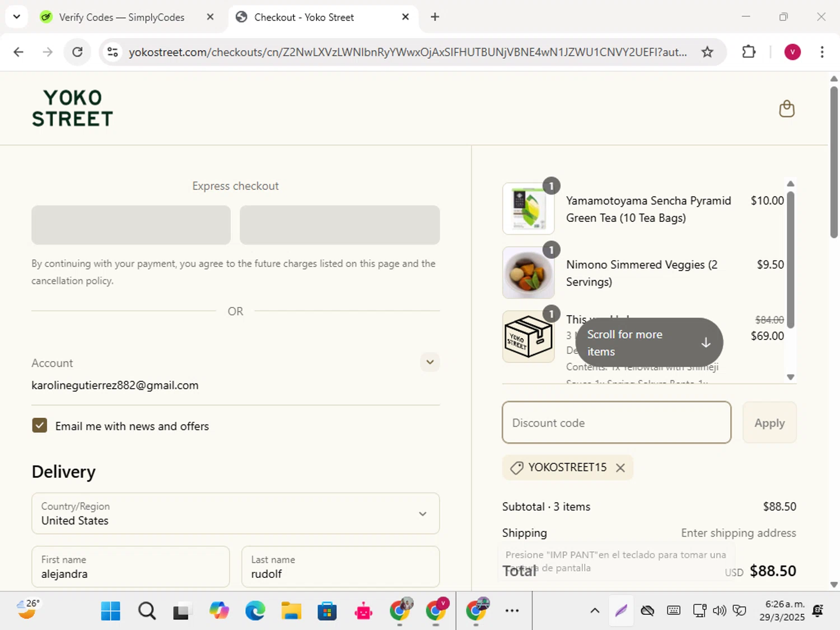Screen dimensions: 840x630
Task: Open a new browser tab
Action: click(435, 17)
